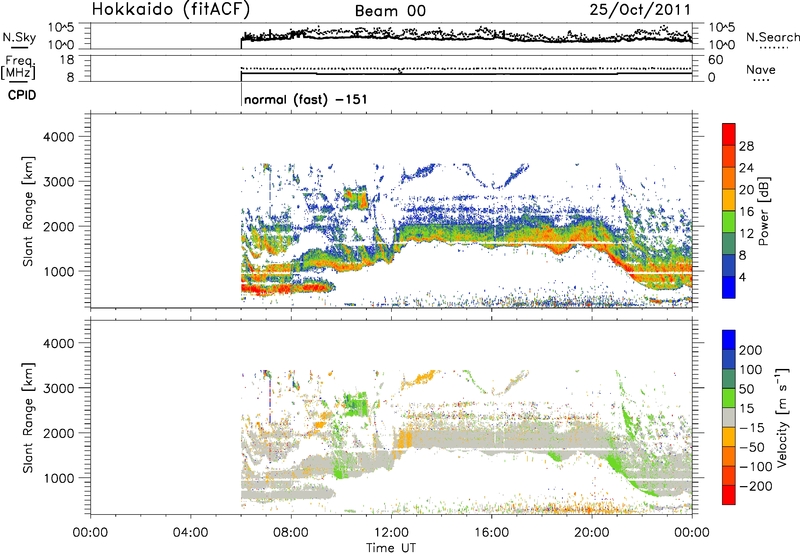Click the '4' power scale value
800x554 pixels.
[x=742, y=277]
